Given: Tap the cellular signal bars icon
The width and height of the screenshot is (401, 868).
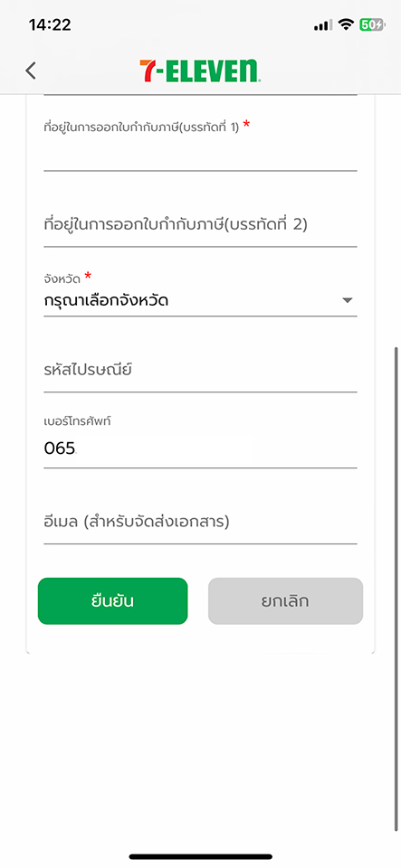Looking at the screenshot, I should click(x=323, y=25).
